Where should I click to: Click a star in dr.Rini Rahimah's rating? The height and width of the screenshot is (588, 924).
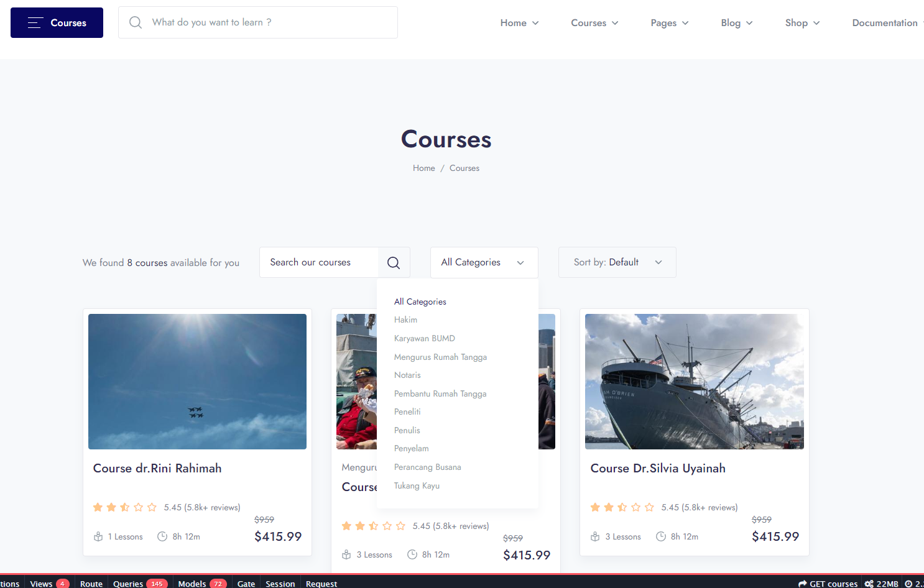point(98,507)
